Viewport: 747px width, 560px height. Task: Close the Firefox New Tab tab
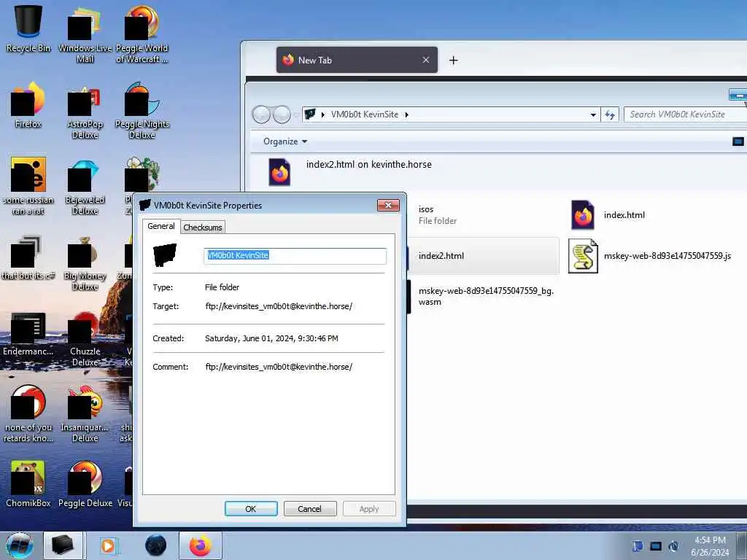click(426, 60)
